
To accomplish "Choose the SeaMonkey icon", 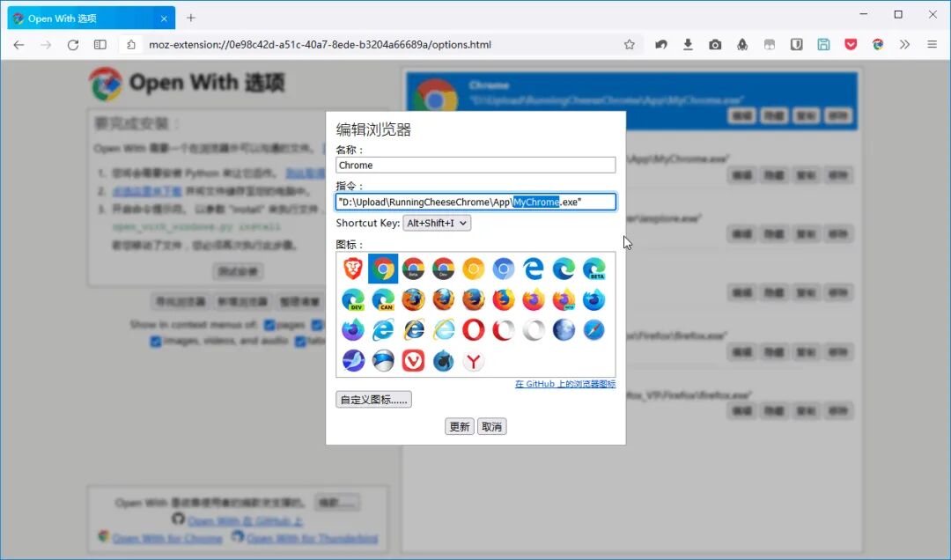I will (x=353, y=361).
